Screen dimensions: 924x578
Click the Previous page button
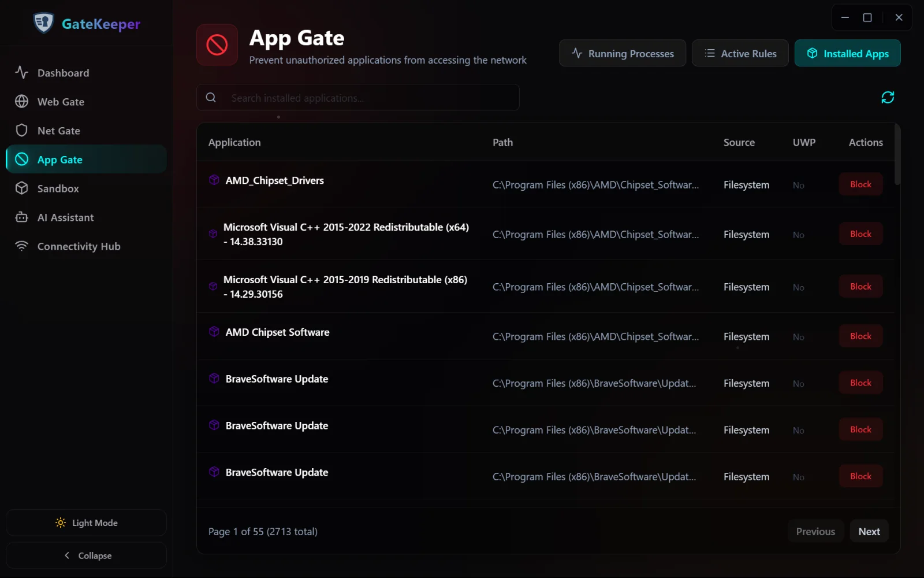815,531
